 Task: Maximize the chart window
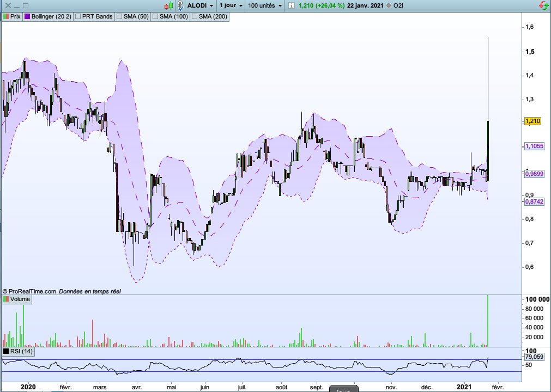pos(26,5)
